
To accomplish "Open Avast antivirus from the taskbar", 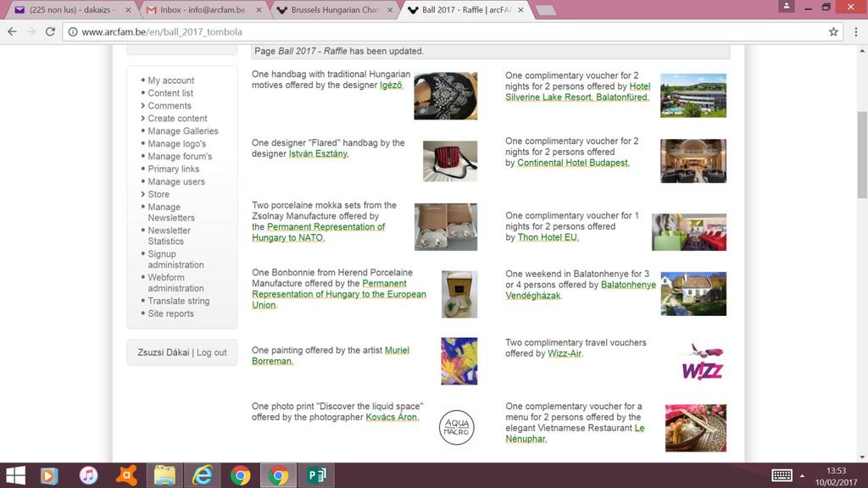I will coord(127,475).
